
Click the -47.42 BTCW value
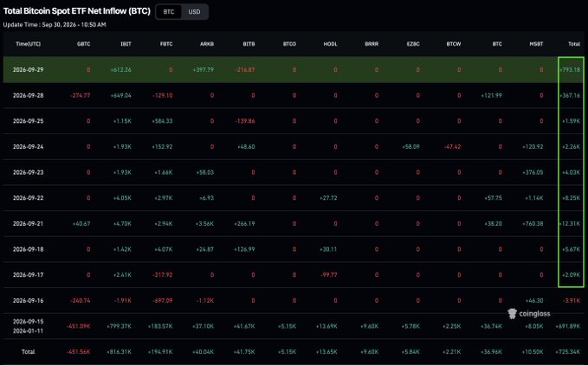pos(453,147)
